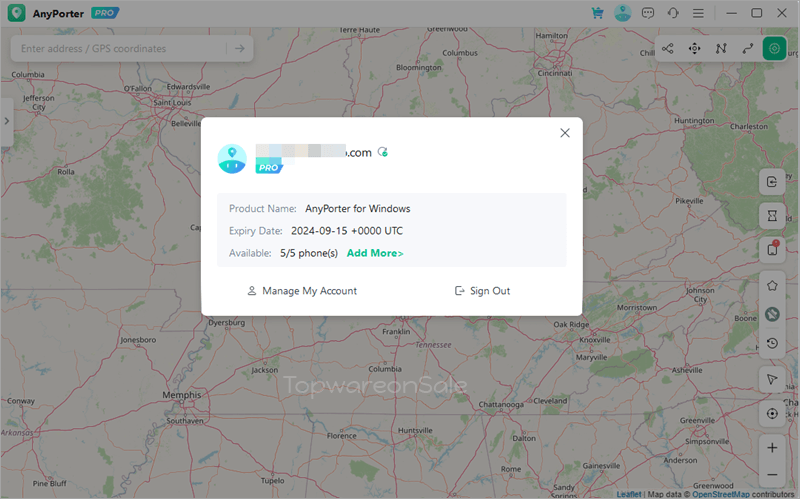
Task: Select the teleport mode icon
Action: click(668, 48)
